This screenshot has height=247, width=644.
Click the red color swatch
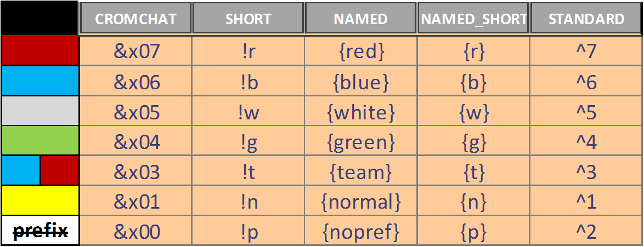pos(40,50)
